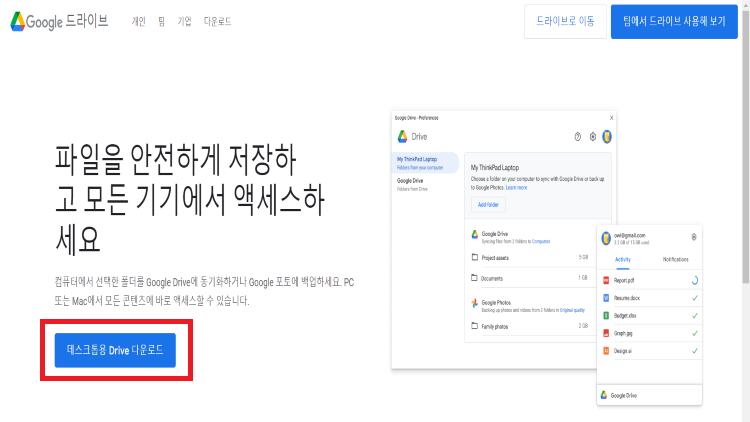Open the 다운로드 menu item

[217, 21]
